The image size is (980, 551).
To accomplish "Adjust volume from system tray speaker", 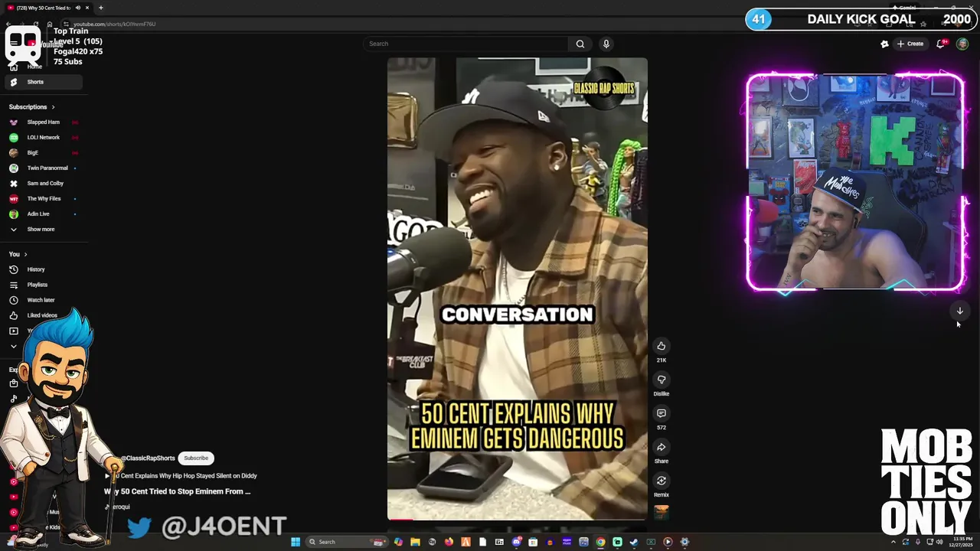I will click(x=940, y=542).
